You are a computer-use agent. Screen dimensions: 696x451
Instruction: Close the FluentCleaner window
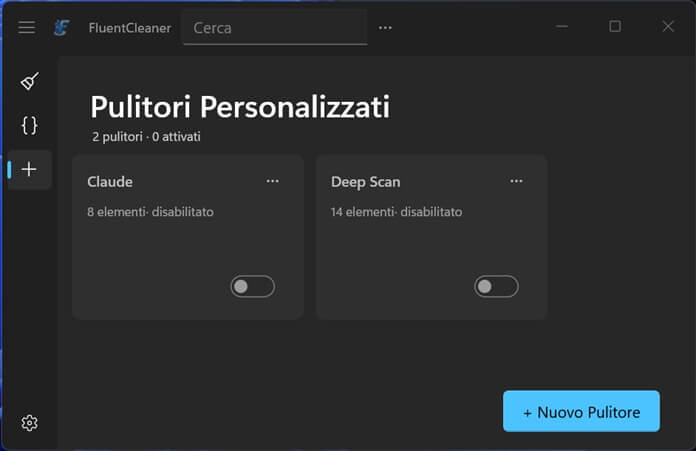click(x=668, y=27)
